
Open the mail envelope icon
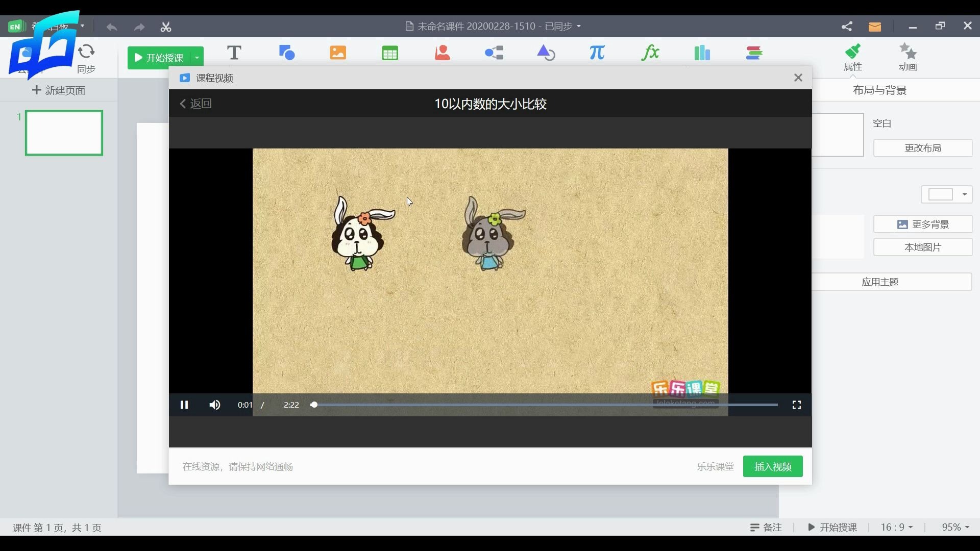pos(875,27)
